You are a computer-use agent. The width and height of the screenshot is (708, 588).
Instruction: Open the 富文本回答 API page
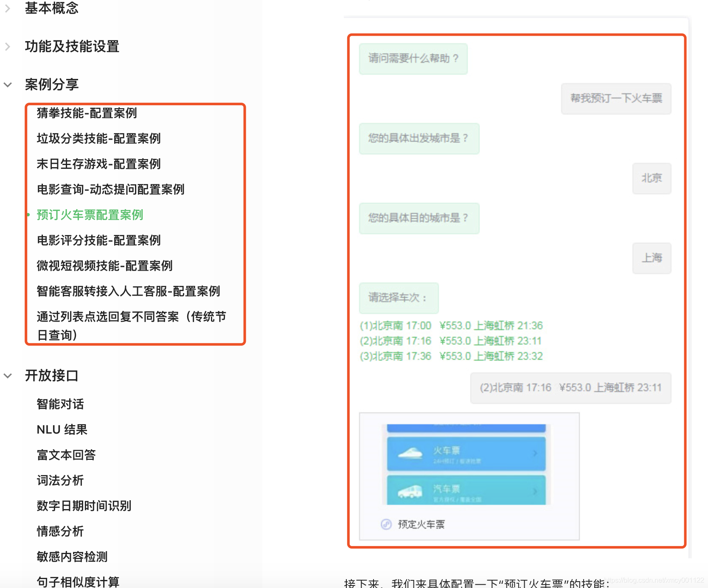coord(66,455)
